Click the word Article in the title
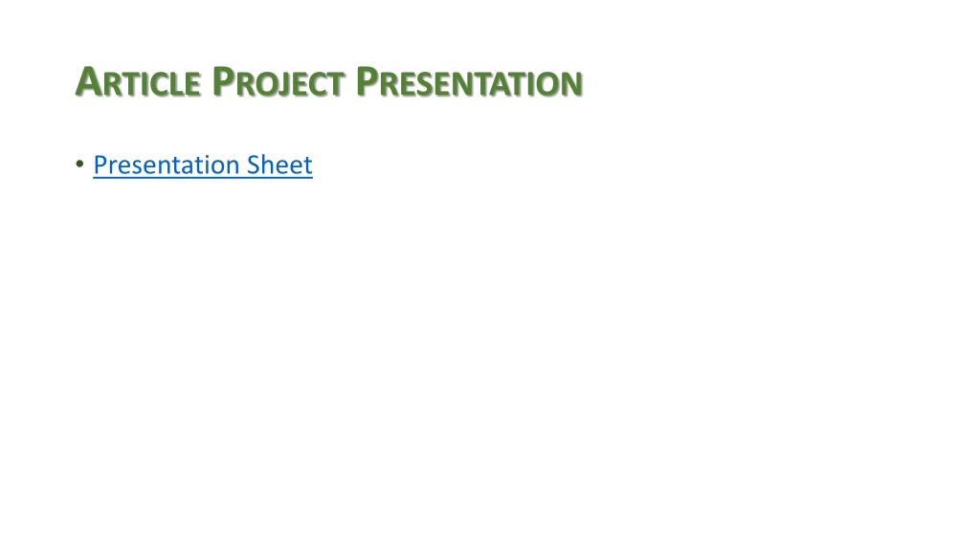Viewport: 980px width, 551px height. (x=138, y=82)
